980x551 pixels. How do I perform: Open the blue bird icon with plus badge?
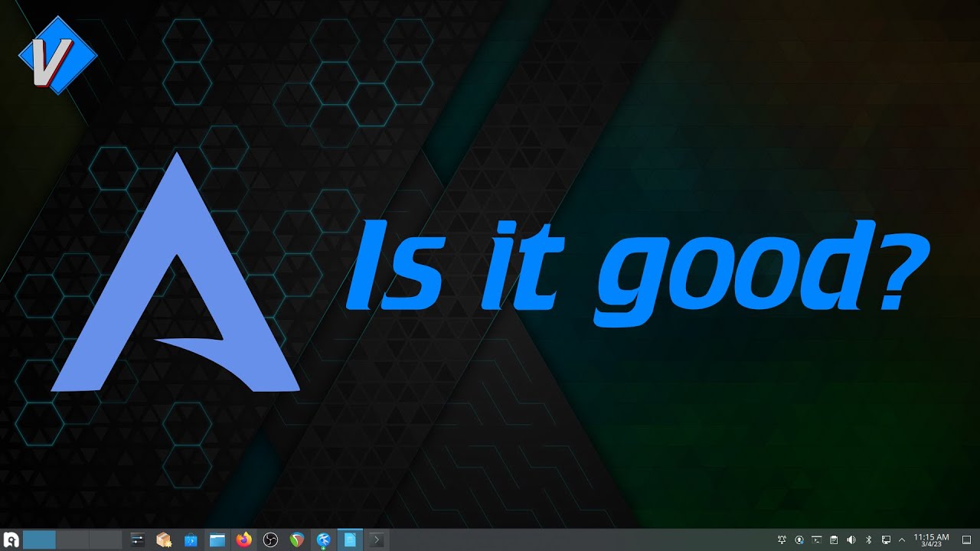click(323, 540)
